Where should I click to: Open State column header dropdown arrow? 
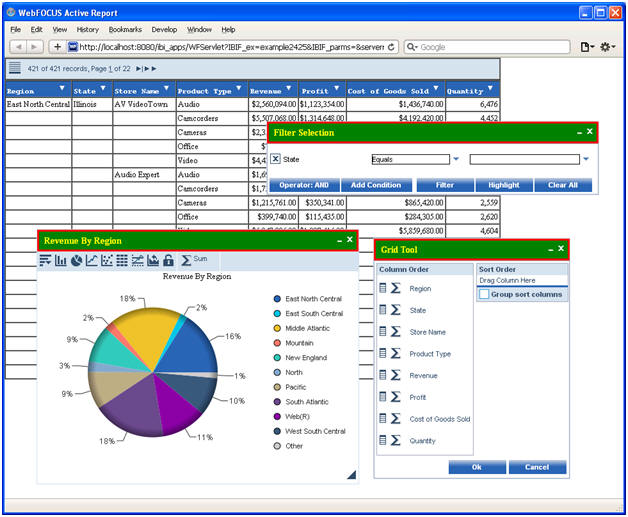(x=103, y=88)
